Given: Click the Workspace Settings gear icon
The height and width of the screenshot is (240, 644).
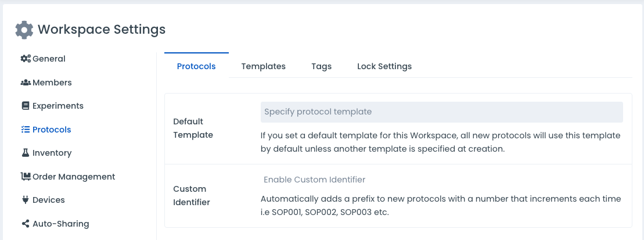Looking at the screenshot, I should pyautogui.click(x=24, y=30).
